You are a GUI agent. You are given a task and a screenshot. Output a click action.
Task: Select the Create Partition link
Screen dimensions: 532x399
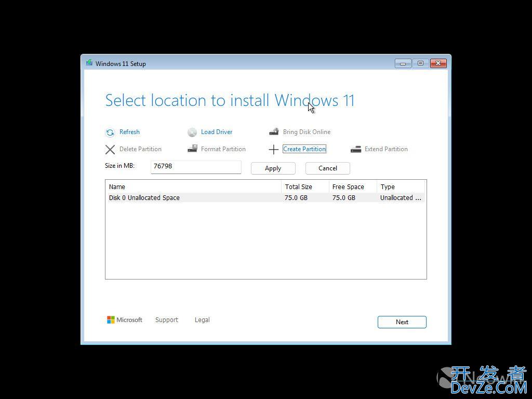304,149
